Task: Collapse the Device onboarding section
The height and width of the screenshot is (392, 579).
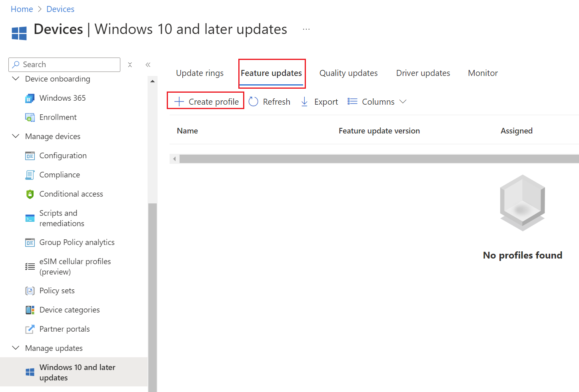Action: tap(16, 79)
